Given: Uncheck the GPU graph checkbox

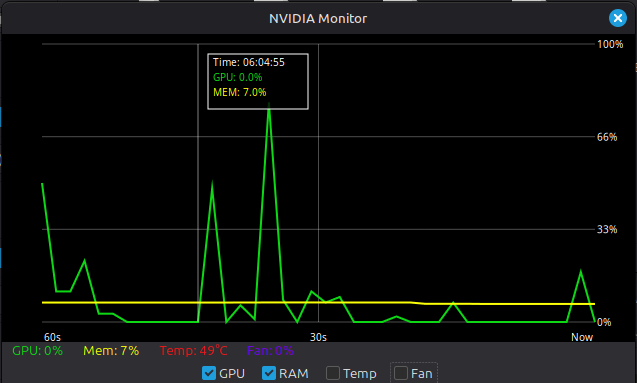Looking at the screenshot, I should [209, 373].
